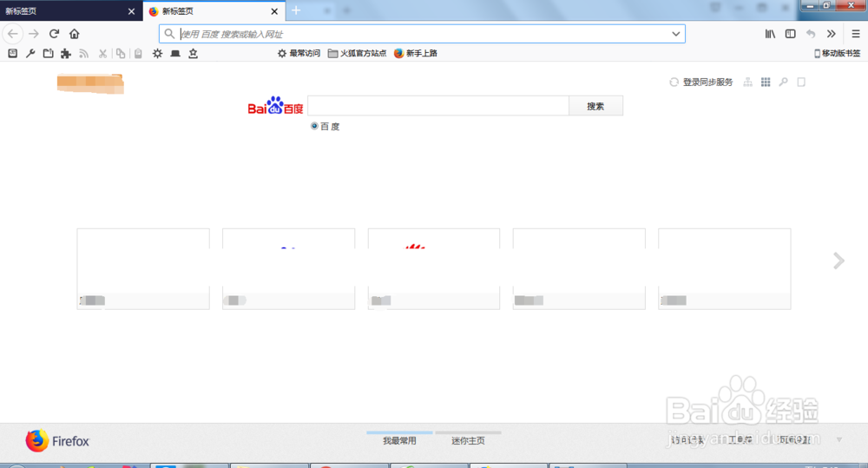The width and height of the screenshot is (868, 468).
Task: Expand more tools double-chevron
Action: click(x=831, y=34)
